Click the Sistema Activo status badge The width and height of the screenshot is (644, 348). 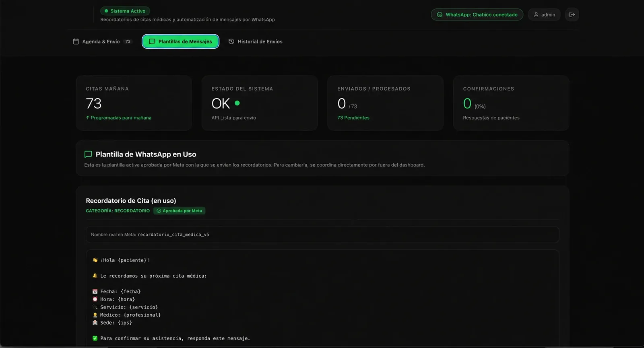click(125, 11)
